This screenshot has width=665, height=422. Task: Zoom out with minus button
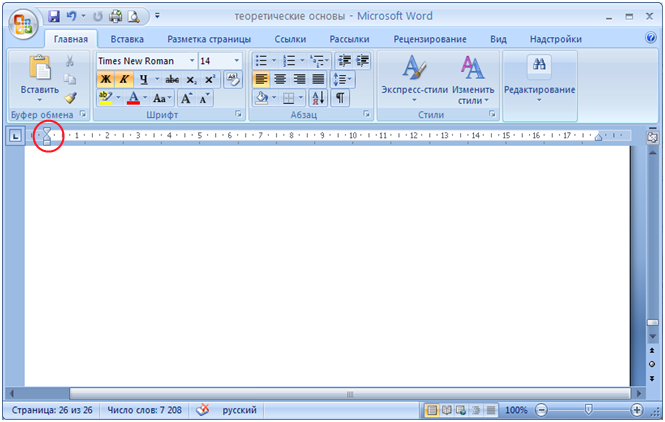click(542, 410)
